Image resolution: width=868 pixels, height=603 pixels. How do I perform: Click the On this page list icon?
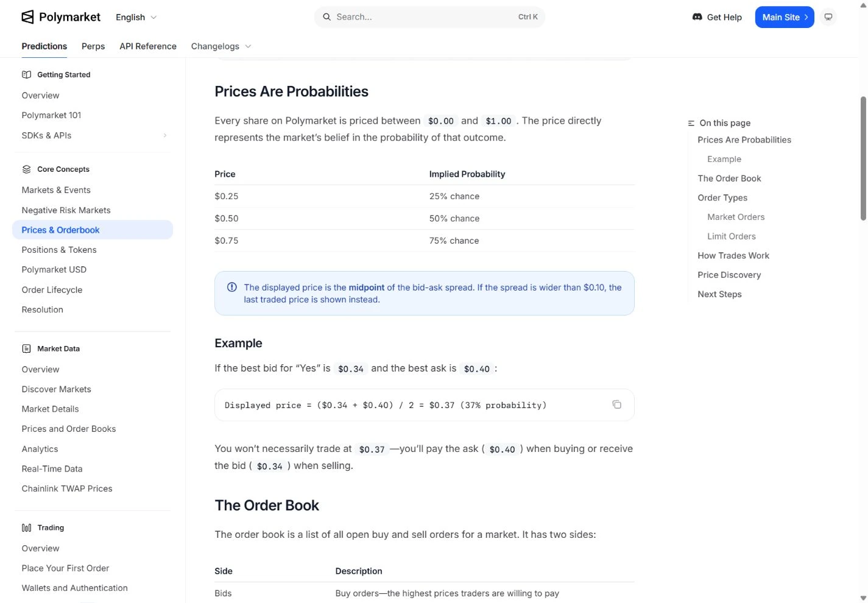[691, 123]
